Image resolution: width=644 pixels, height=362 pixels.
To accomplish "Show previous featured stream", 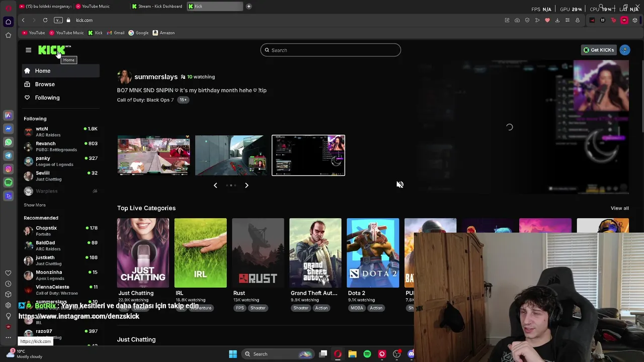I will (x=215, y=185).
